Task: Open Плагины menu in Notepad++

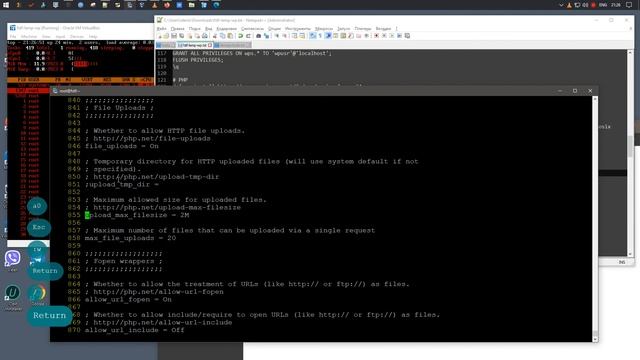Action: coord(362,29)
